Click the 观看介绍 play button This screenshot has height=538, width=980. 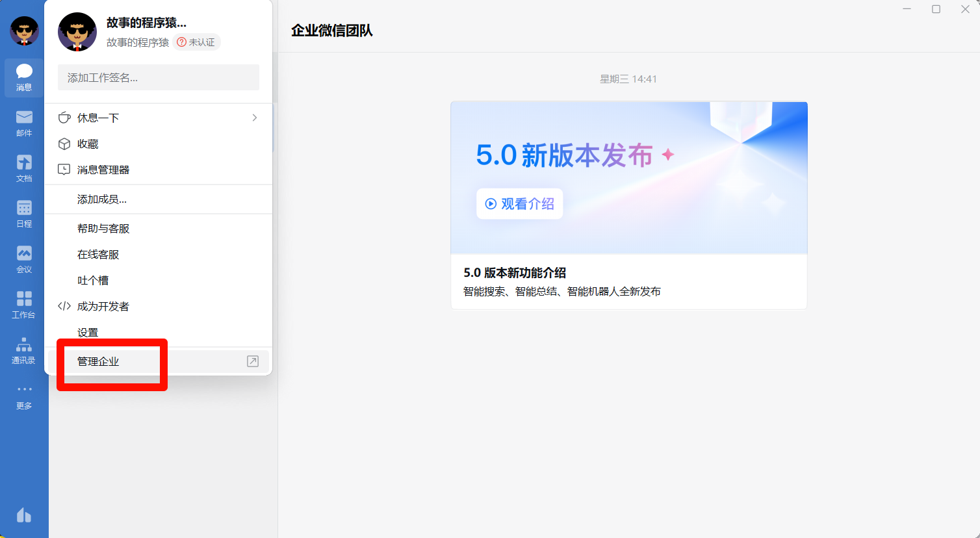519,204
